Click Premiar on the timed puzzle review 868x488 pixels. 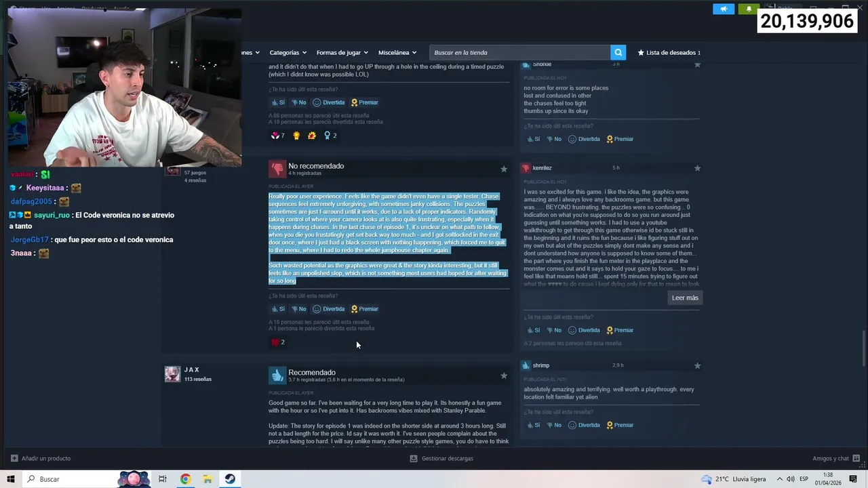[364, 102]
